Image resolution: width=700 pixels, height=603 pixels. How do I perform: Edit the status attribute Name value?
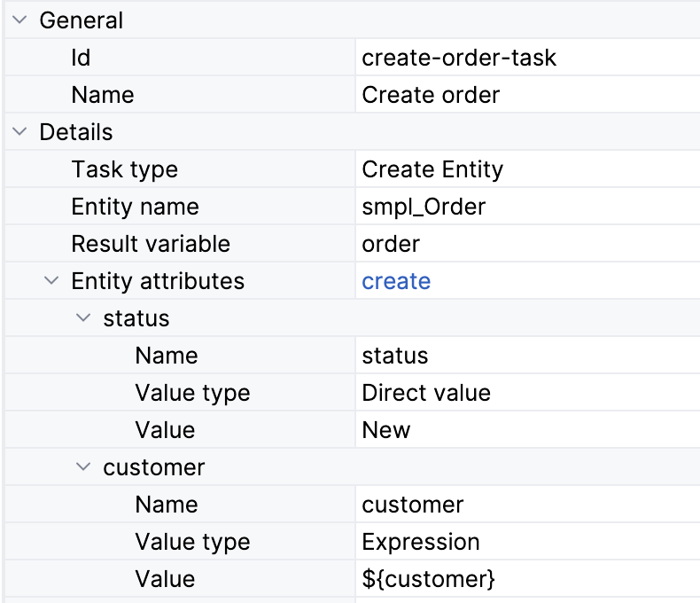coord(395,356)
